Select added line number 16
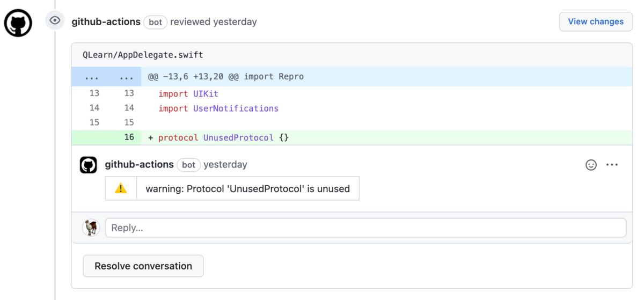 click(129, 137)
